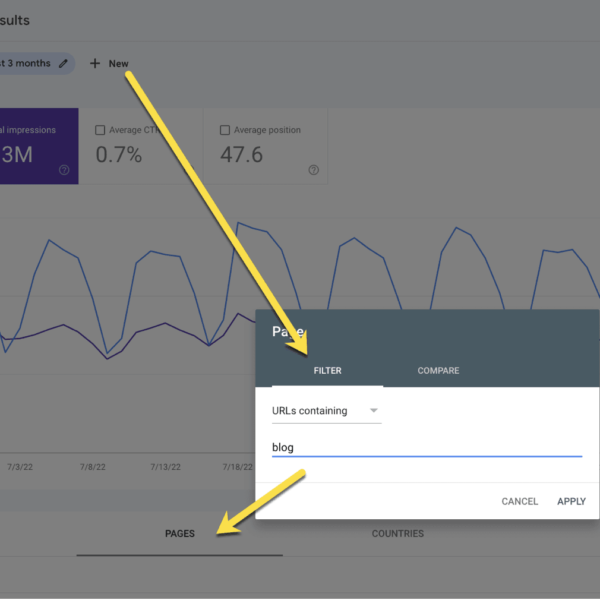Screen dimensions: 600x600
Task: Click the New filter label text
Action: coord(118,64)
